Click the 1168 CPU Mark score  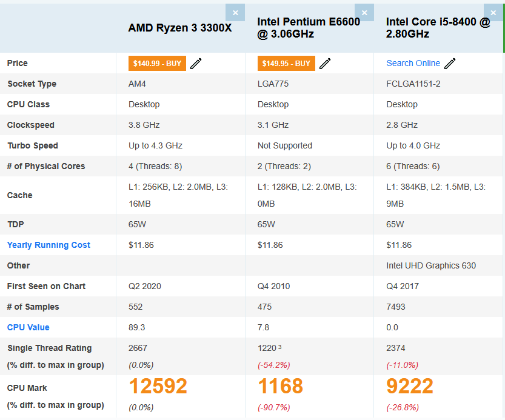coord(280,386)
